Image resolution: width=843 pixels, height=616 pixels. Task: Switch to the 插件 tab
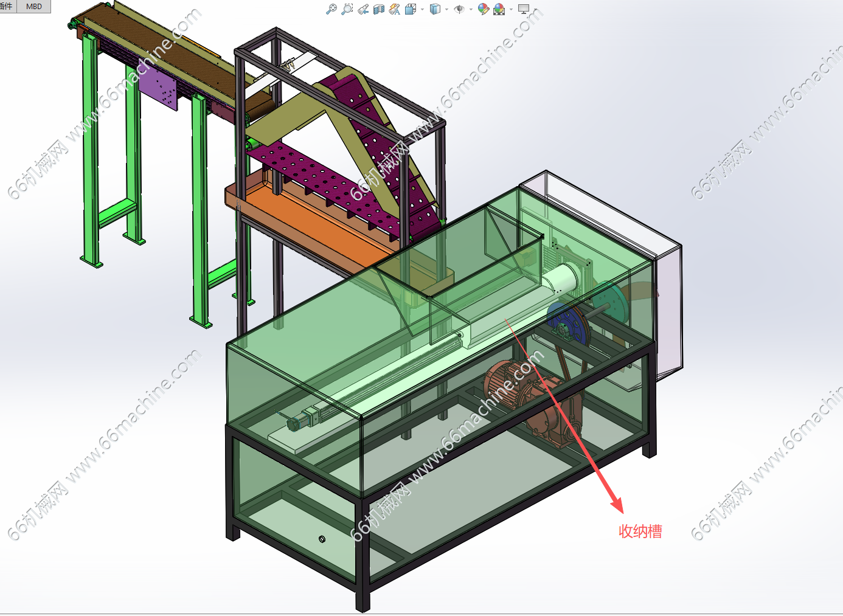pos(7,6)
